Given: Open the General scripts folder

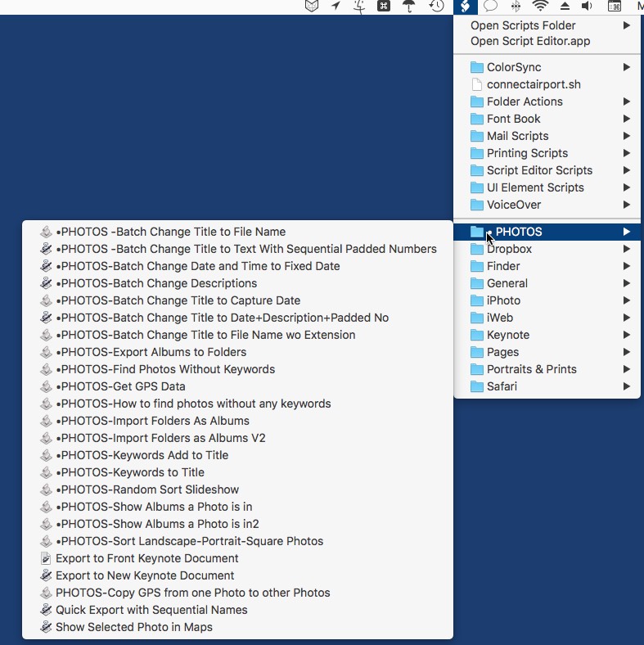Looking at the screenshot, I should pos(547,283).
